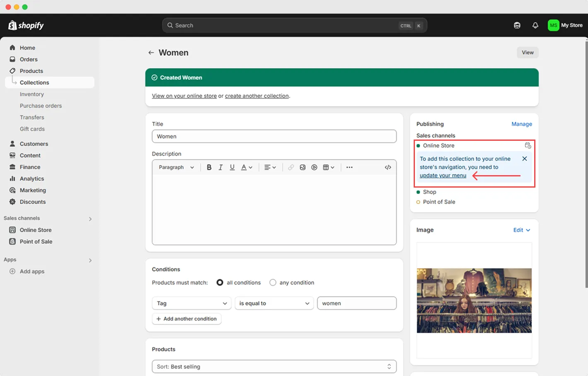This screenshot has width=588, height=376.
Task: Open Collections in the sidebar
Action: click(x=35, y=82)
